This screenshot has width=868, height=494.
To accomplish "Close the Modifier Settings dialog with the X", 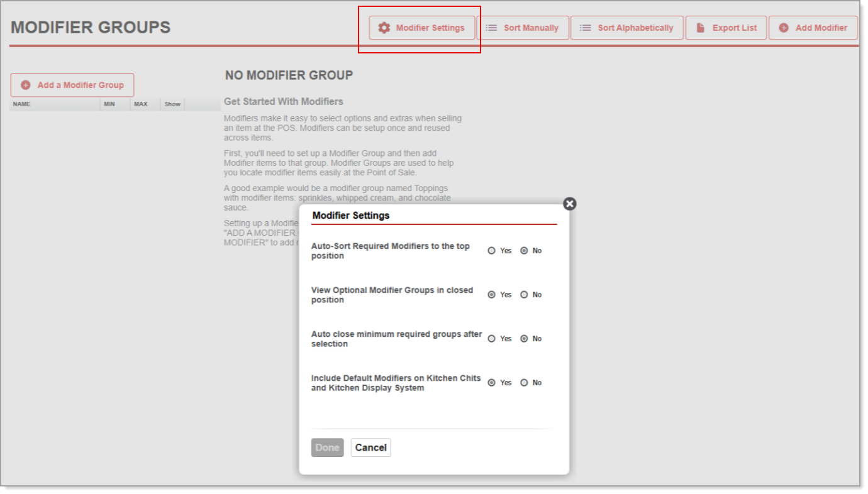I will pyautogui.click(x=569, y=204).
